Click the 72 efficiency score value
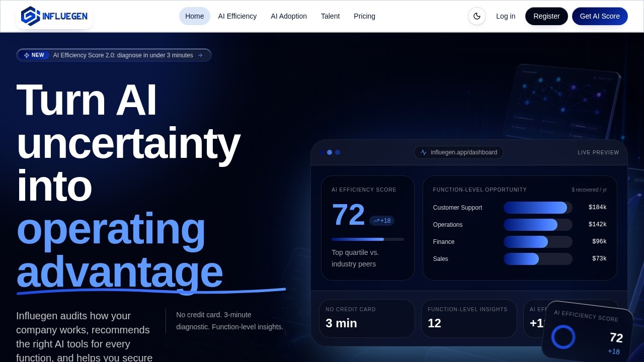This screenshot has width=644, height=362. point(348,215)
